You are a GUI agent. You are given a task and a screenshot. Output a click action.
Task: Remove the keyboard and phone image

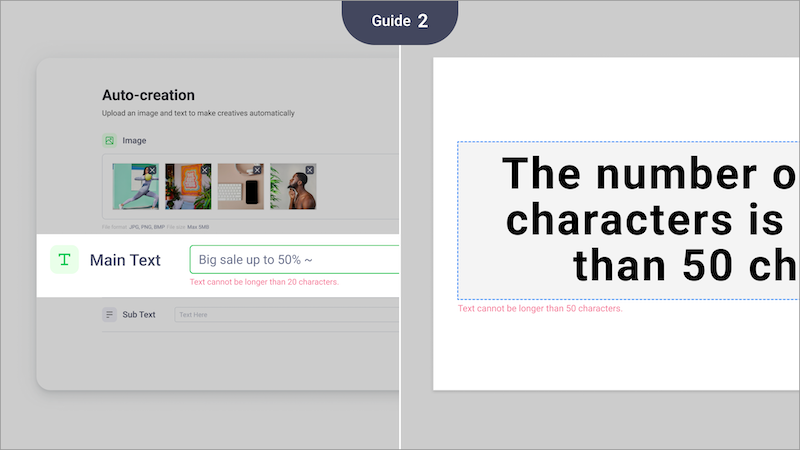point(257,171)
